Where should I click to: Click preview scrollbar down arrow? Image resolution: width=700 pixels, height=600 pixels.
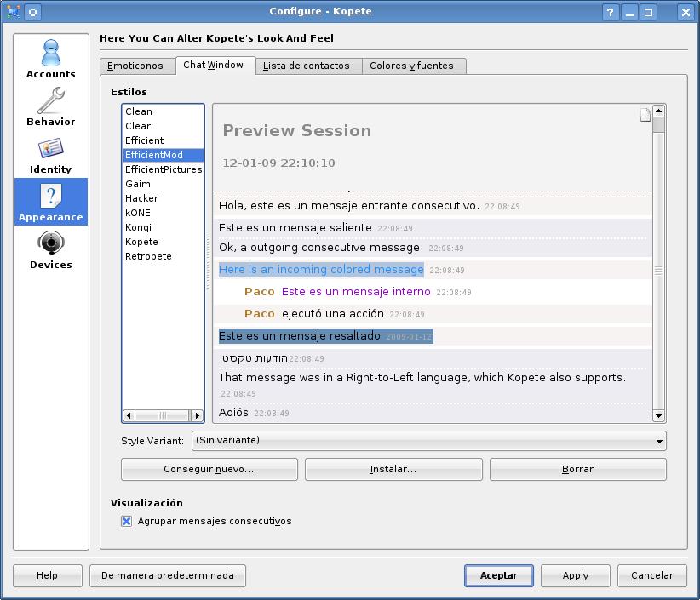(x=658, y=416)
